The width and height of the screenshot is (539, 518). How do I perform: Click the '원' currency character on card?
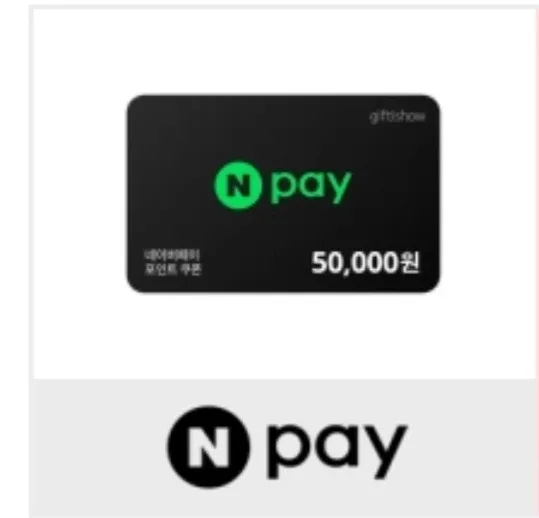(x=410, y=262)
